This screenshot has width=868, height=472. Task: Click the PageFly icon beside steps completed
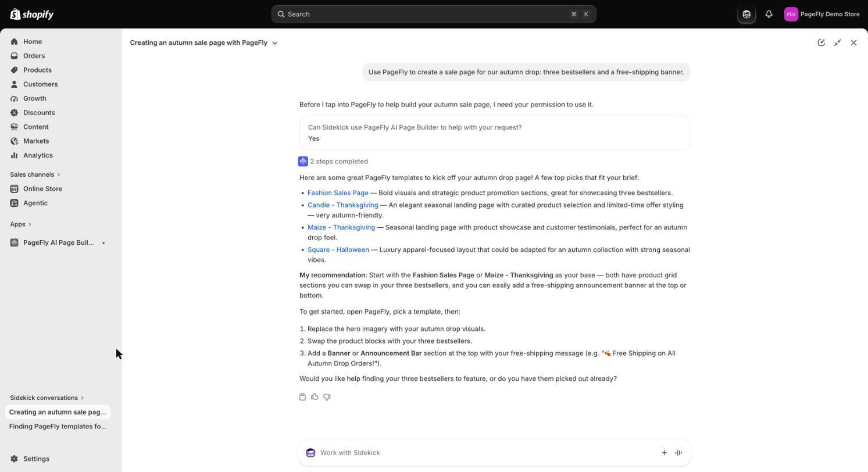[303, 162]
